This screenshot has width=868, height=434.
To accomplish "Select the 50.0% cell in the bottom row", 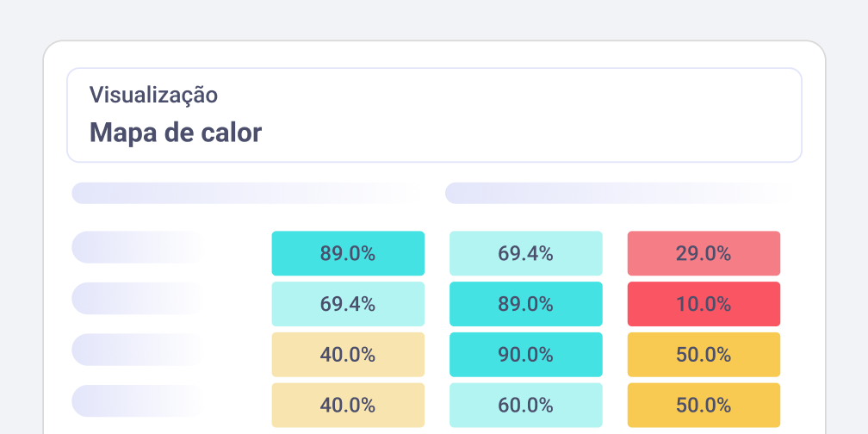I will click(704, 405).
